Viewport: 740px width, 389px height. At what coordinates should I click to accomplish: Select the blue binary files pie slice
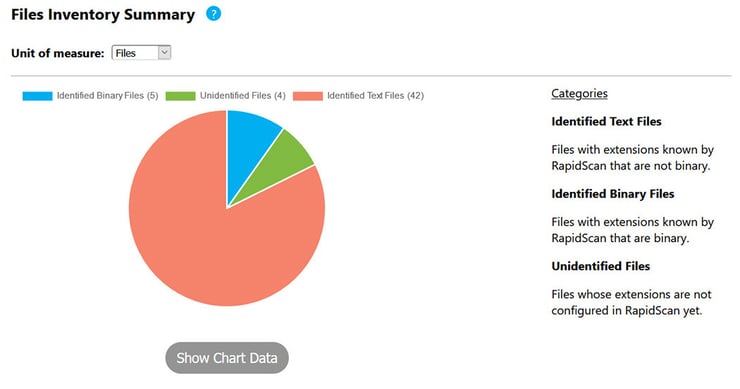pyautogui.click(x=248, y=142)
